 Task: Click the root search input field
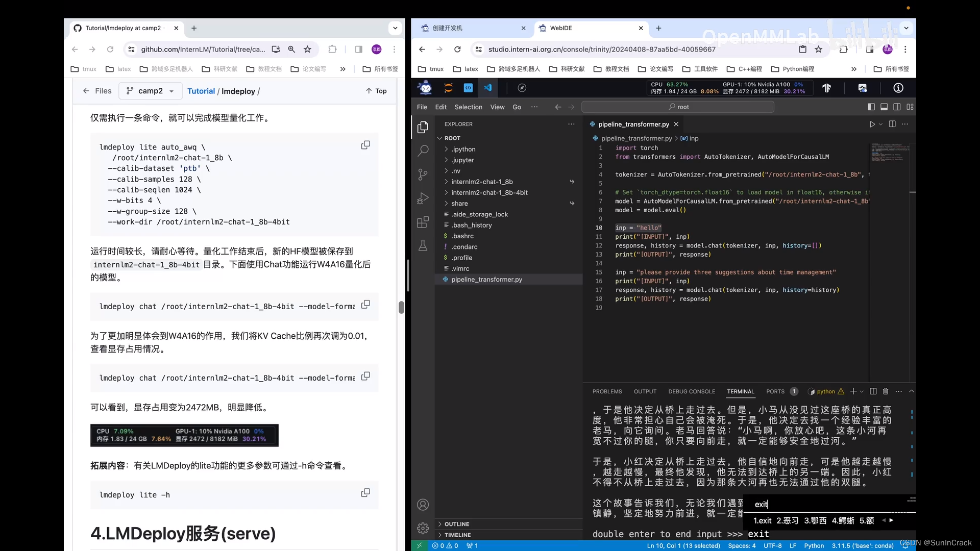(678, 107)
